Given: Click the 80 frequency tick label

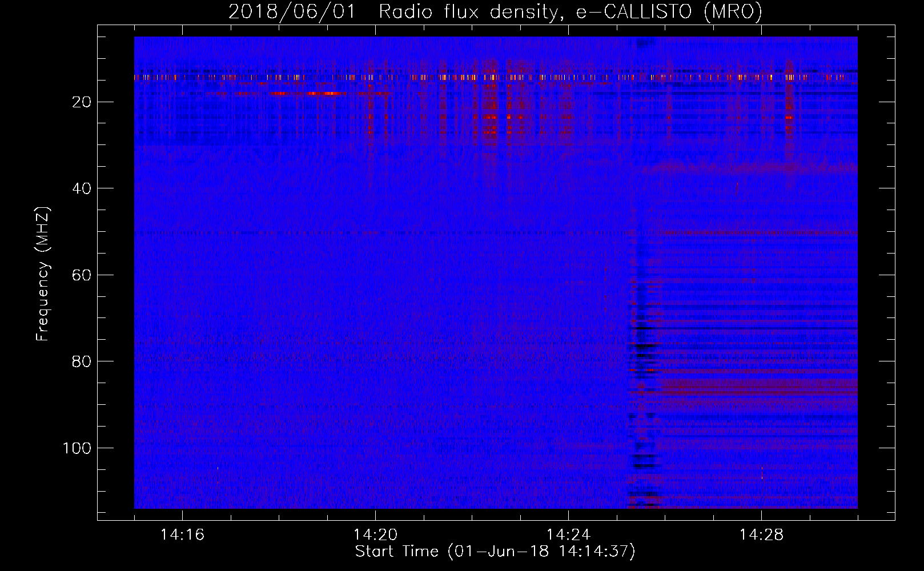Looking at the screenshot, I should pos(82,361).
